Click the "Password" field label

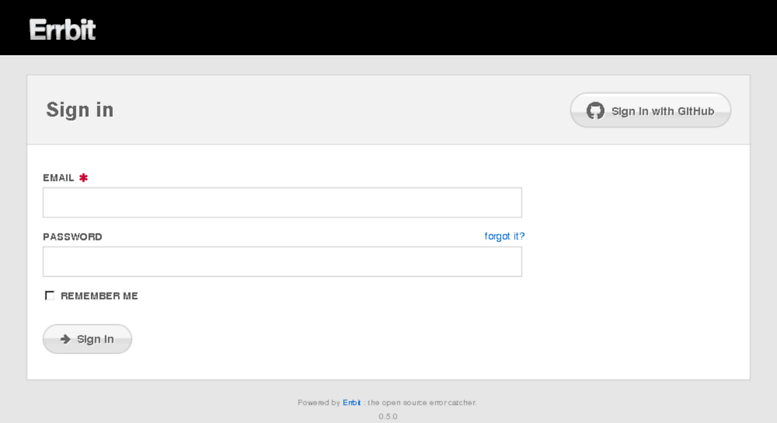72,237
